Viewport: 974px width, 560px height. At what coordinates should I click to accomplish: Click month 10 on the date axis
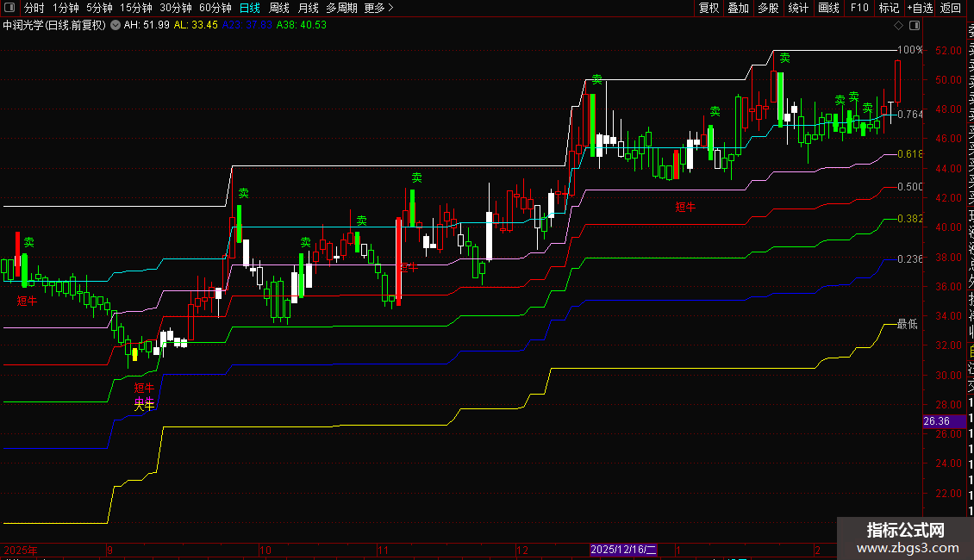tap(265, 550)
